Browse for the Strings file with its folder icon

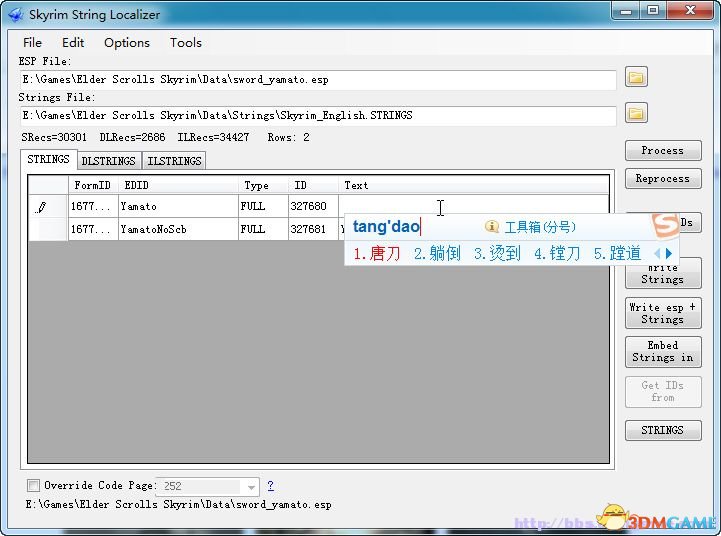pos(636,113)
